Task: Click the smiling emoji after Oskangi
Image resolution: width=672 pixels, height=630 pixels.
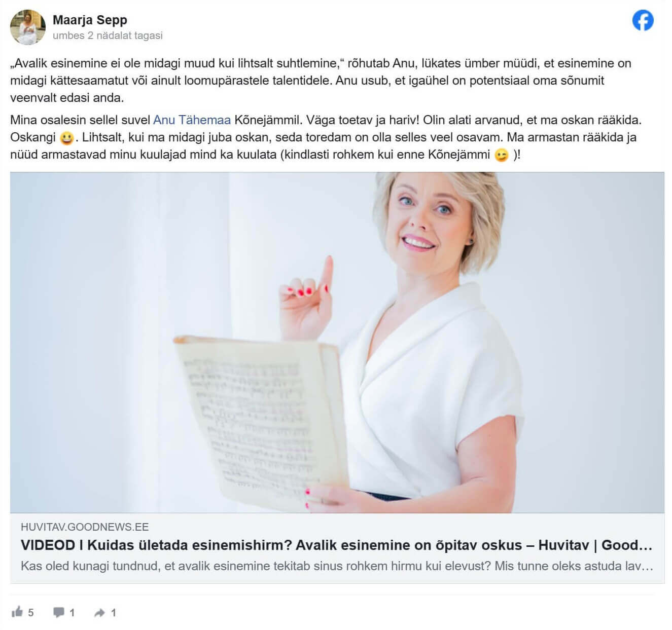Action: (66, 138)
